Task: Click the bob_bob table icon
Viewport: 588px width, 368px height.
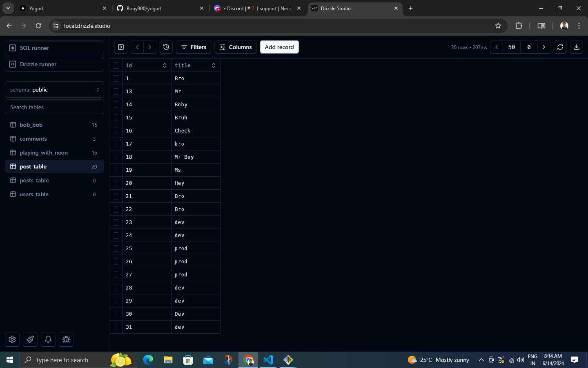Action: pos(13,125)
